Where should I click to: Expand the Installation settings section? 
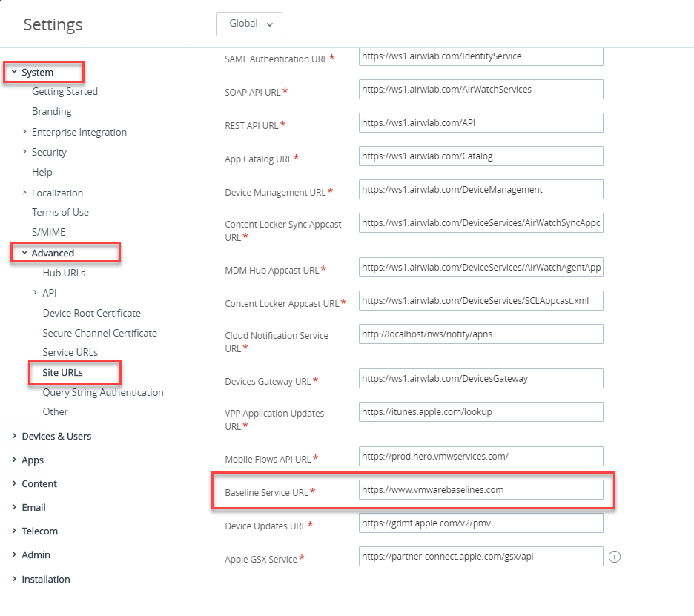14,579
